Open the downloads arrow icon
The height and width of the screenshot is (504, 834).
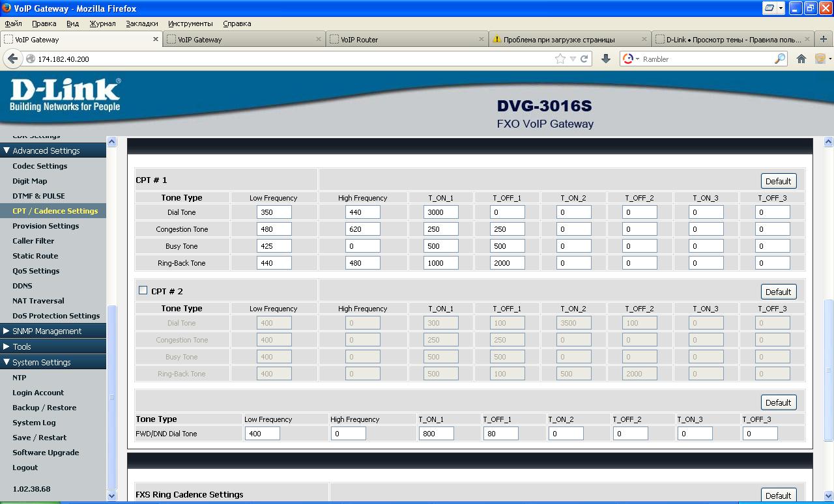605,59
